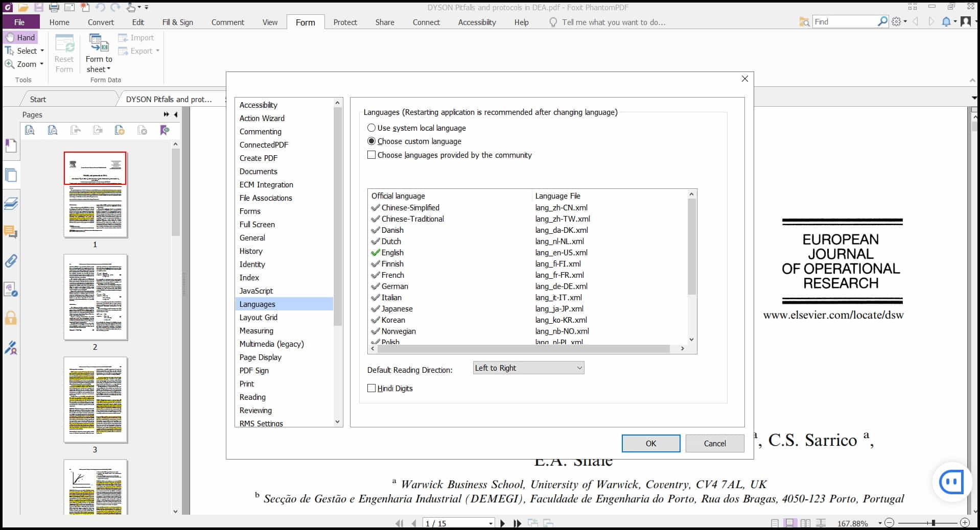Adjust the zoom slider in status bar
The width and height of the screenshot is (980, 530).
coord(933,523)
